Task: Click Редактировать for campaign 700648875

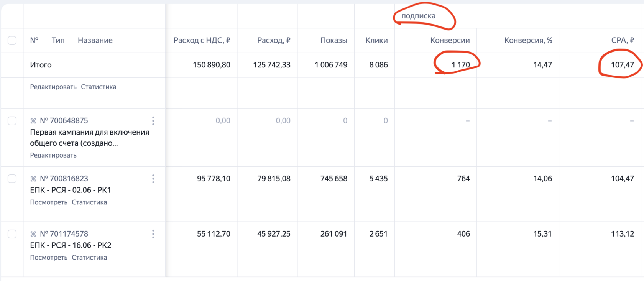Action: 53,155
